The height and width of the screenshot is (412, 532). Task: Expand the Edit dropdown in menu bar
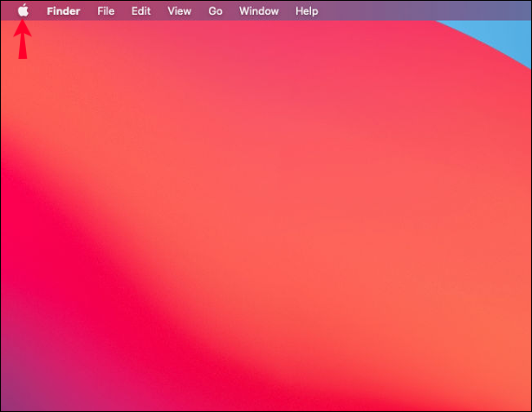(141, 11)
